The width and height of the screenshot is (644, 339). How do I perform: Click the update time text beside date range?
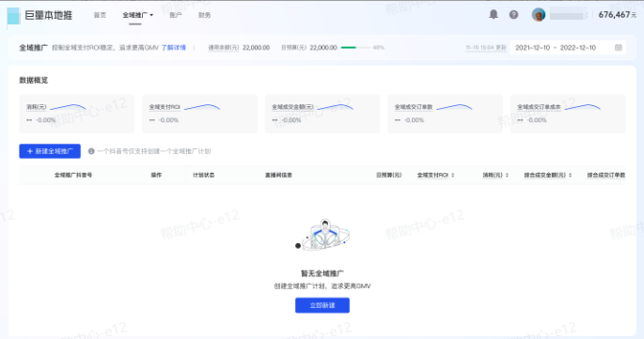tap(486, 48)
